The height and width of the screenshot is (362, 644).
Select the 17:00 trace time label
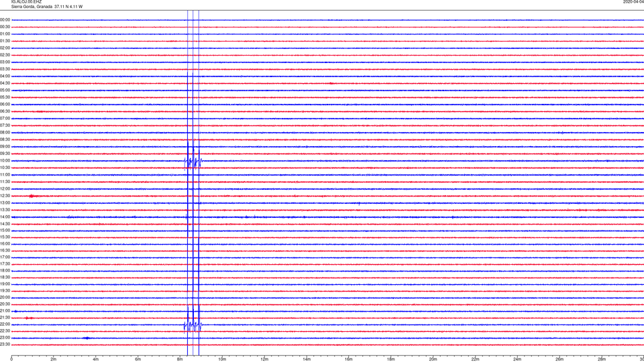[5, 257]
